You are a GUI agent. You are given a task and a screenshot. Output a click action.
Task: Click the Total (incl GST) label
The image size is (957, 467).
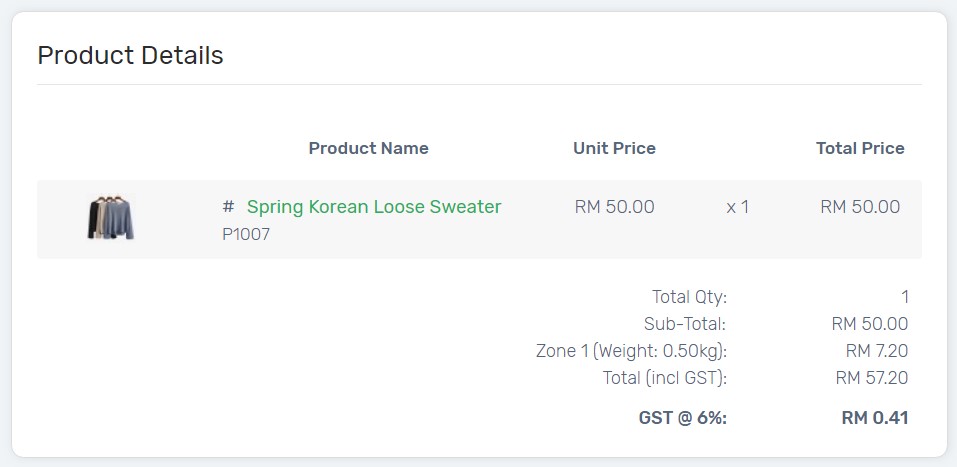pos(665,378)
